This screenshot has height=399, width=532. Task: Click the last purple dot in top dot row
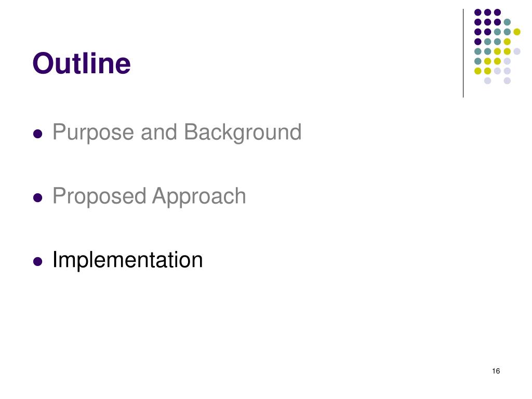click(497, 12)
